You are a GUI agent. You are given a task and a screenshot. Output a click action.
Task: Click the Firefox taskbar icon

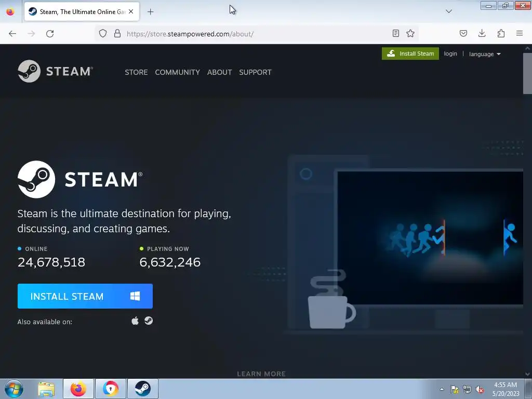[x=78, y=389]
